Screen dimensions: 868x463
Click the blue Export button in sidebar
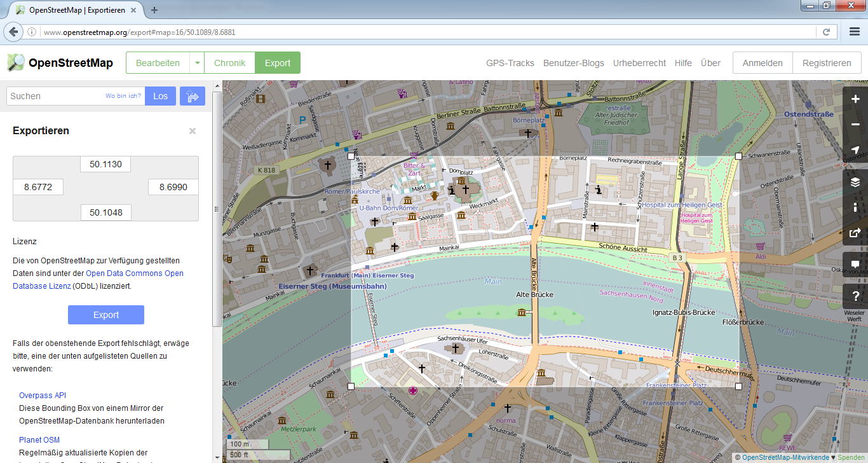click(x=106, y=315)
